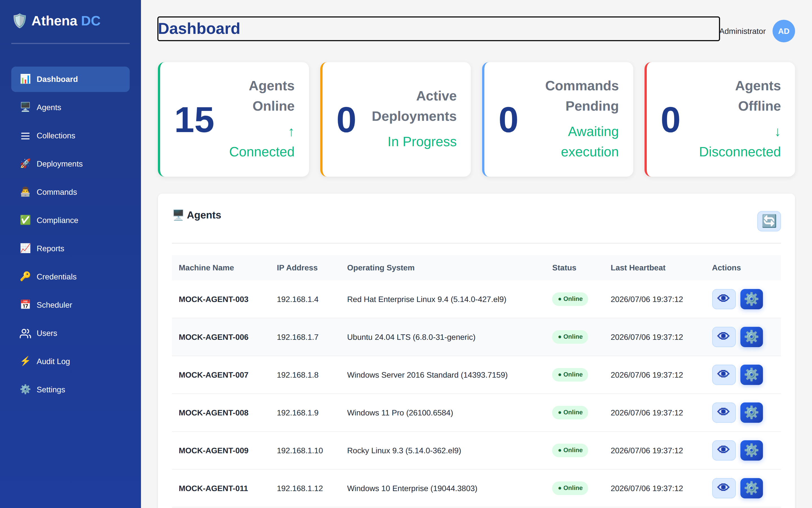Click IP address 192.168.1.10
The width and height of the screenshot is (812, 508).
click(300, 450)
